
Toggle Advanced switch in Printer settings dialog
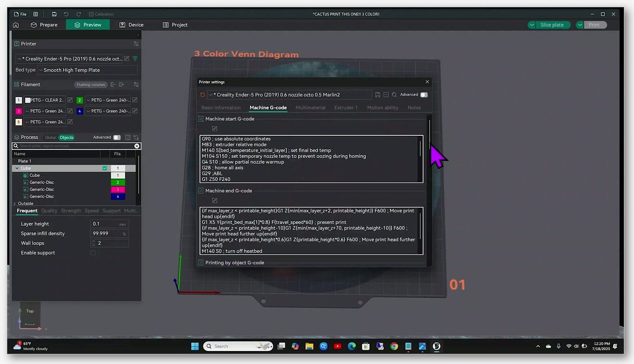click(424, 95)
